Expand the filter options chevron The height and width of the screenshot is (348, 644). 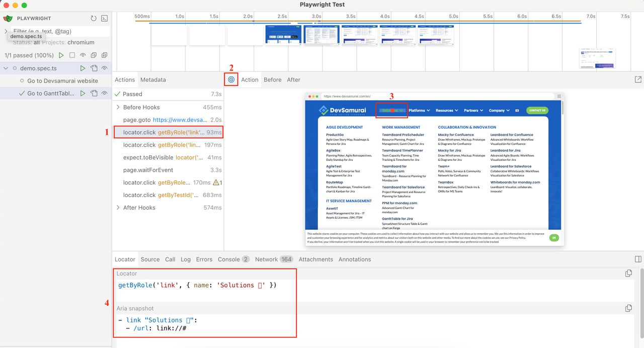click(x=6, y=31)
